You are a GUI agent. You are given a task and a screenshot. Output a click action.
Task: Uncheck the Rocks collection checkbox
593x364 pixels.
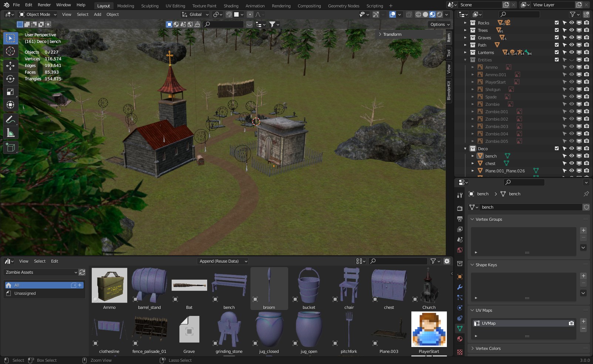pyautogui.click(x=557, y=23)
